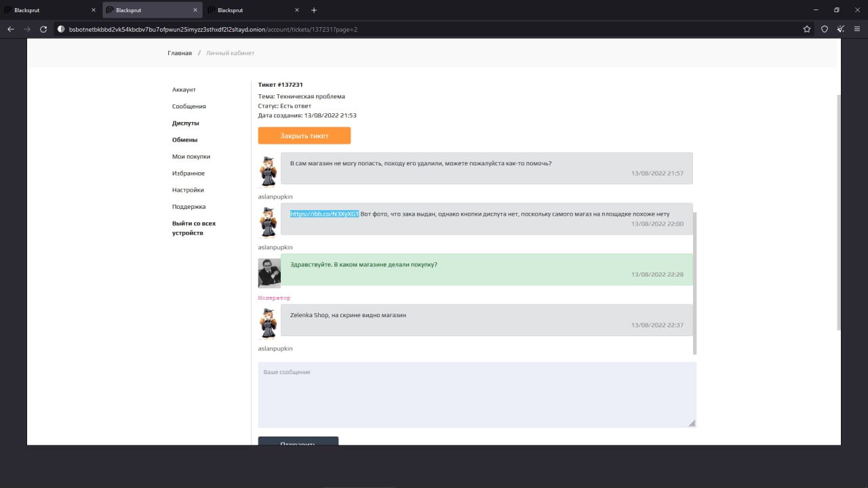Close the third Blacksprut tab
Viewport: 868px width, 488px height.
(x=297, y=10)
